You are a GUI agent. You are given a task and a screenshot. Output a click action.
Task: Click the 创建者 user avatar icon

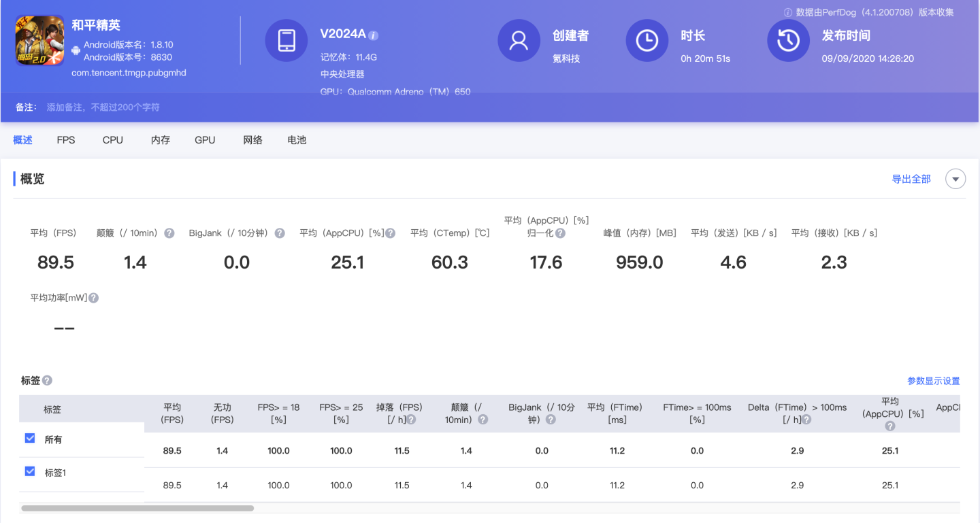click(519, 41)
